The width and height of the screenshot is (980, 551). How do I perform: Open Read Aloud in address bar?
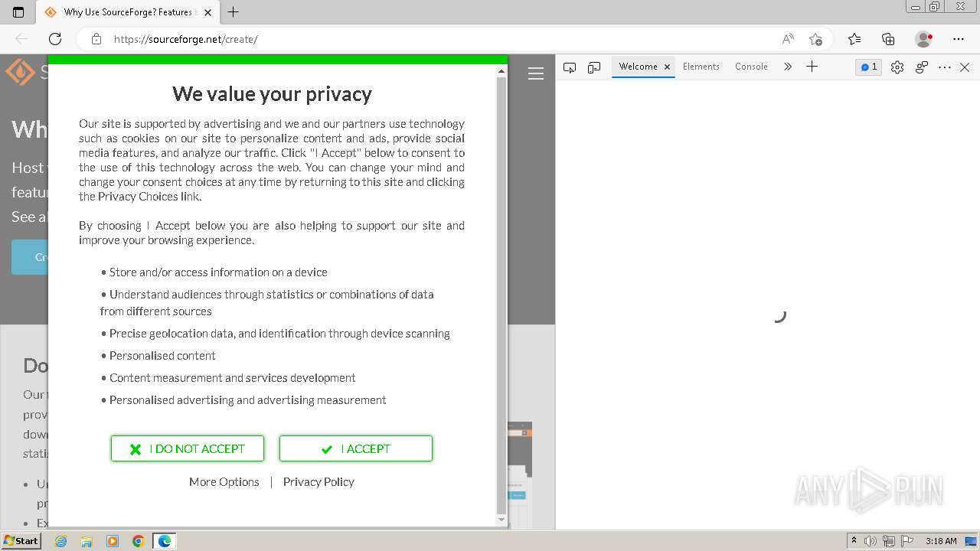tap(788, 39)
